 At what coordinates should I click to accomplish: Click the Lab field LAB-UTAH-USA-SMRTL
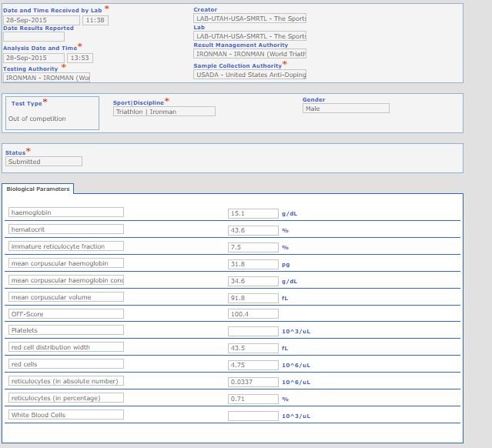coord(249,36)
